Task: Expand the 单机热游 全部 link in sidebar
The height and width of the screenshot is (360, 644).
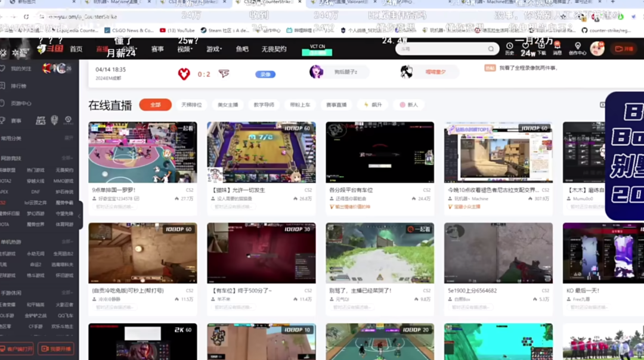Action: pyautogui.click(x=67, y=242)
